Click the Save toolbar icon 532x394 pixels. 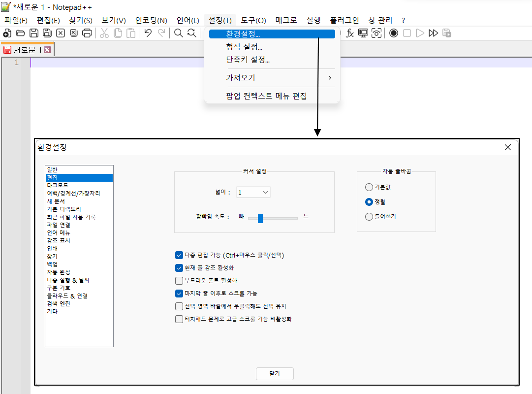[x=33, y=33]
